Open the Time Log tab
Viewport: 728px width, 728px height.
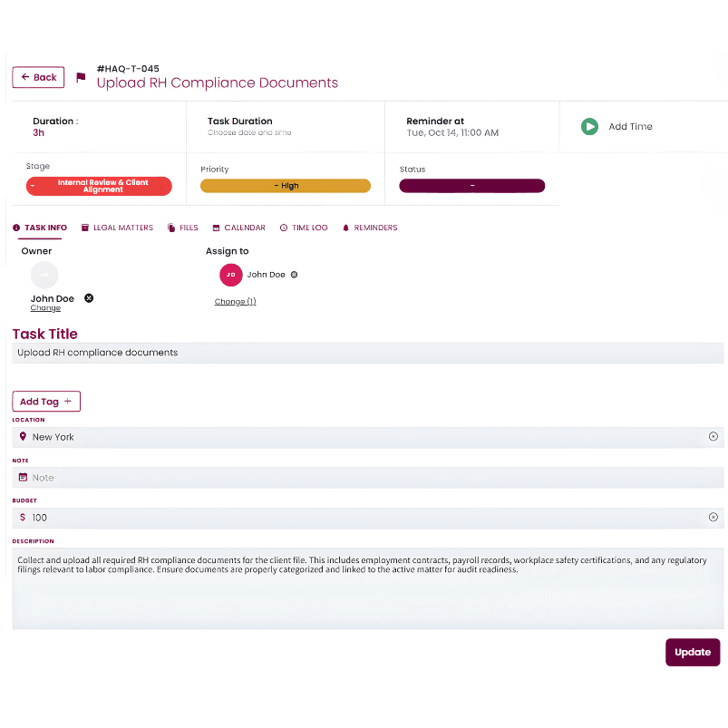point(304,228)
